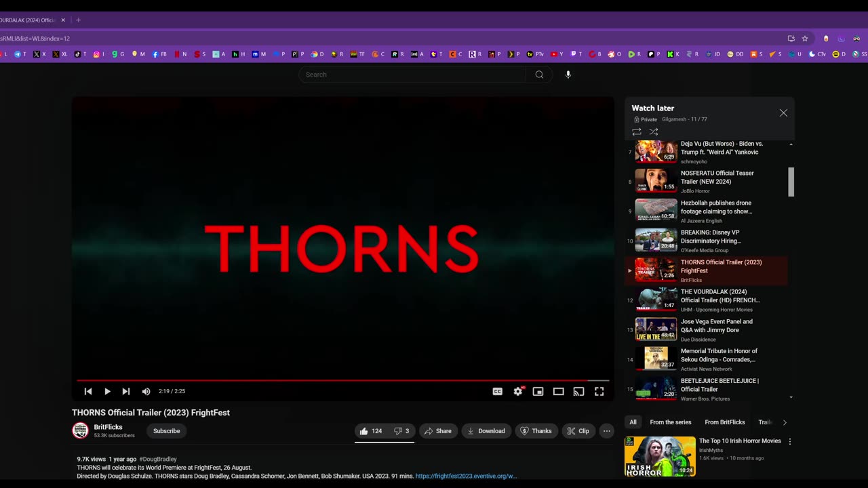This screenshot has width=868, height=488.
Task: Start voice search with microphone
Action: click(568, 75)
